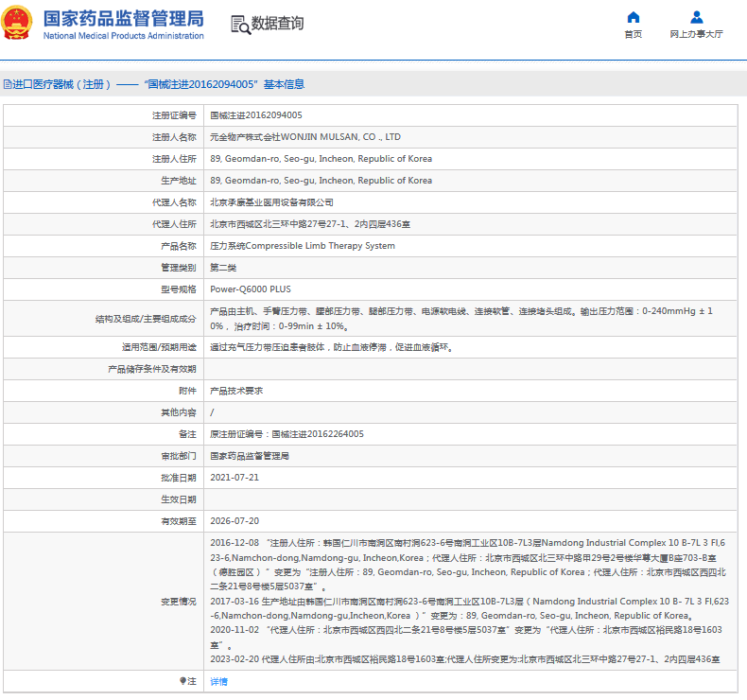Select registrant name WONJIN MULSAN value
The height and width of the screenshot is (700, 747).
(x=305, y=137)
